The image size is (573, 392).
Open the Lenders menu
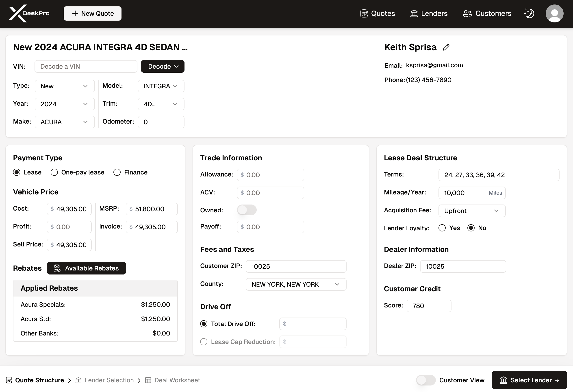pyautogui.click(x=429, y=14)
